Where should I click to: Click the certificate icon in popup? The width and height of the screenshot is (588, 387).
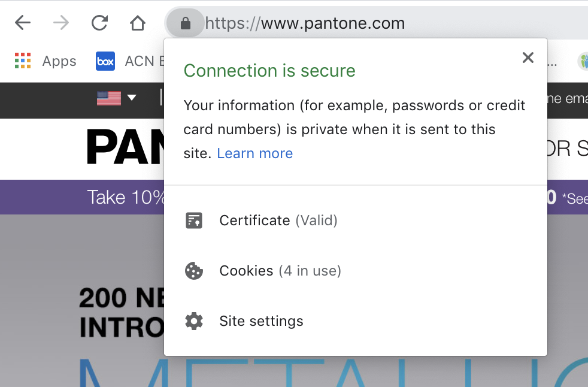(194, 220)
